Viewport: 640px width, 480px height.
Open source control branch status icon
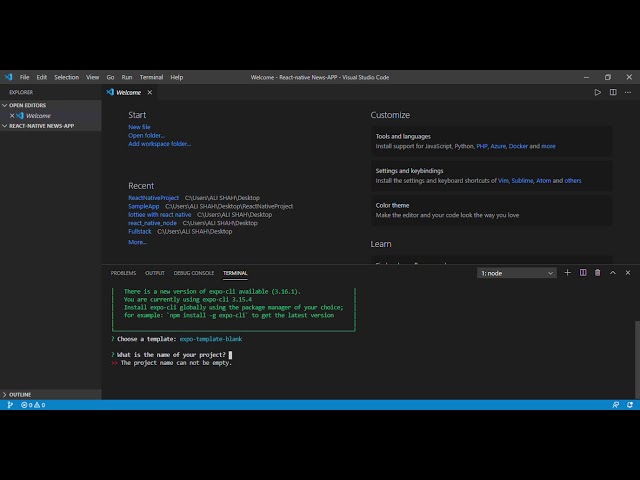click(10, 405)
